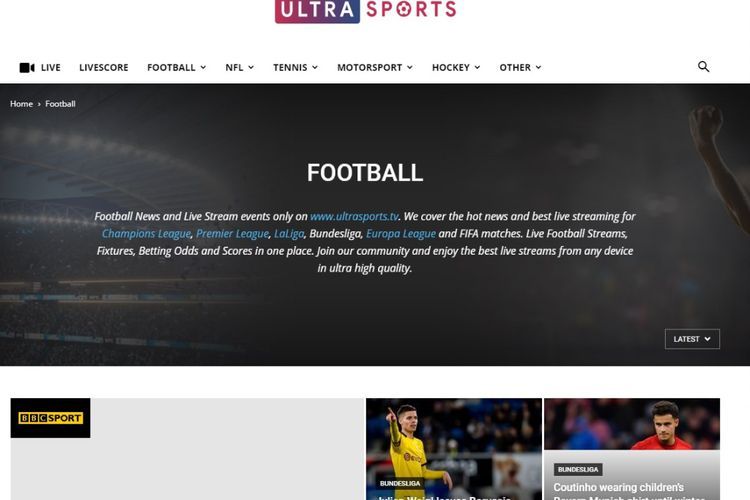
Task: Open the Motorsport menu
Action: point(375,67)
